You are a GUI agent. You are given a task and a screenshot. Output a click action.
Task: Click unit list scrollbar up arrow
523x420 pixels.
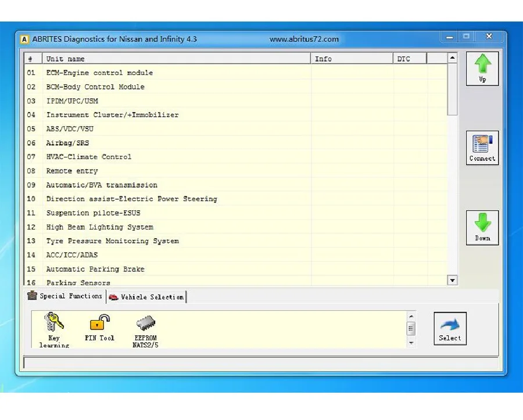pyautogui.click(x=452, y=58)
